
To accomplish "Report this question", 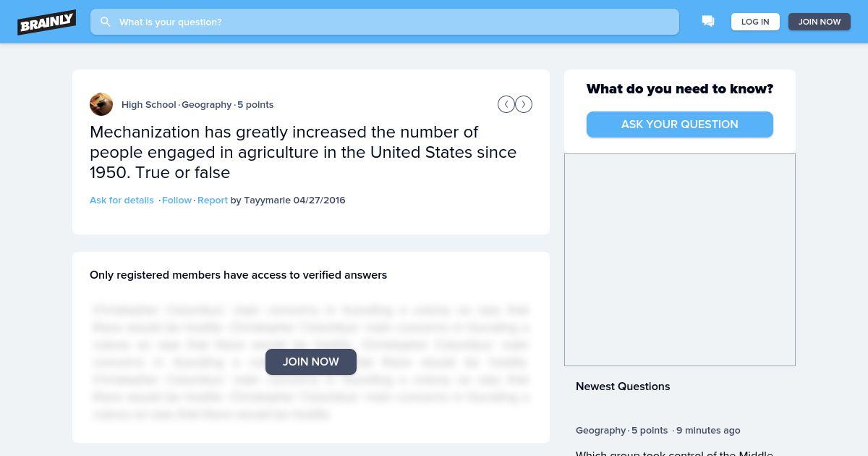I will tap(213, 200).
